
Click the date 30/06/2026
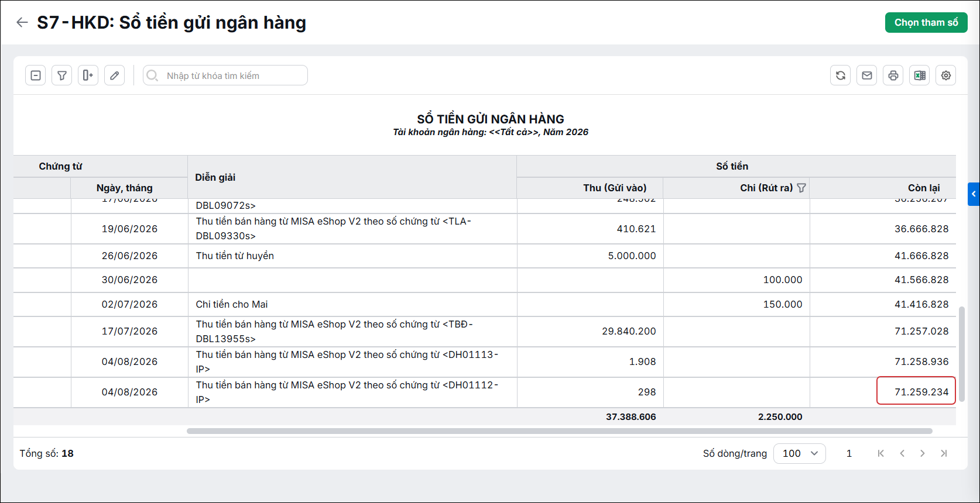(129, 280)
